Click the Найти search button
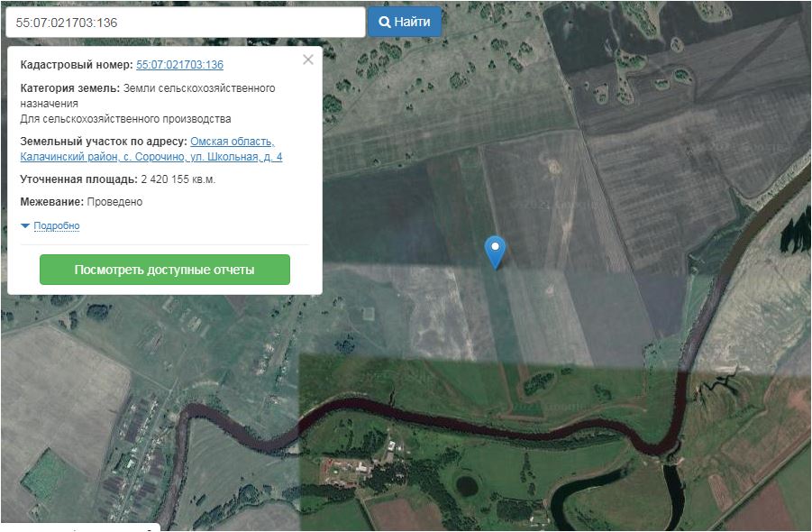Image resolution: width=812 pixels, height=532 pixels. [x=405, y=22]
